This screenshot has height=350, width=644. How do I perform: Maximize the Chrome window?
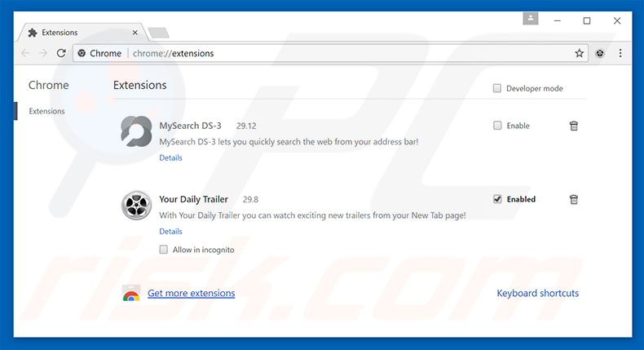pyautogui.click(x=587, y=20)
